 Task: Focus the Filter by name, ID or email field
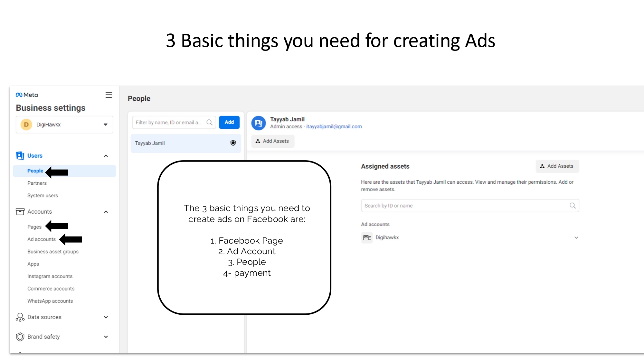coord(174,122)
